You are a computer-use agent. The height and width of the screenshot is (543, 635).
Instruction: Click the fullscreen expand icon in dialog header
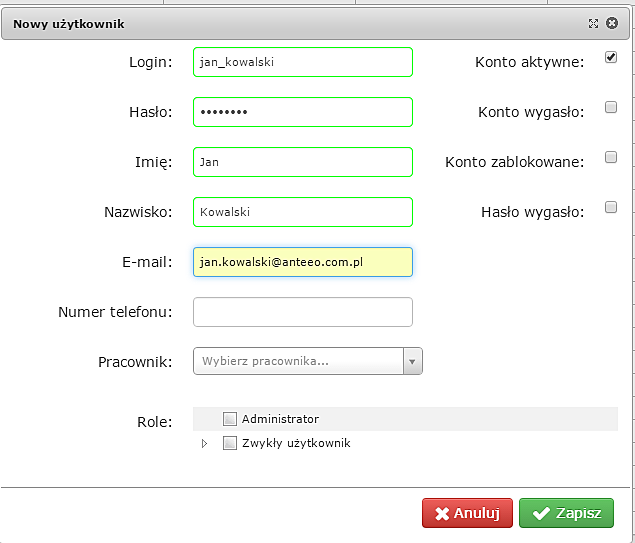click(x=593, y=23)
